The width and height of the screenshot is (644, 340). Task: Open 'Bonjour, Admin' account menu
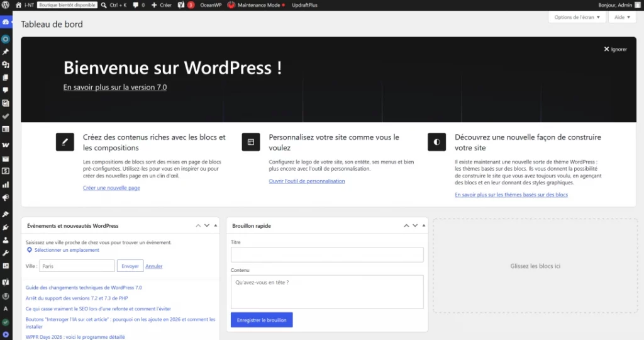619,5
